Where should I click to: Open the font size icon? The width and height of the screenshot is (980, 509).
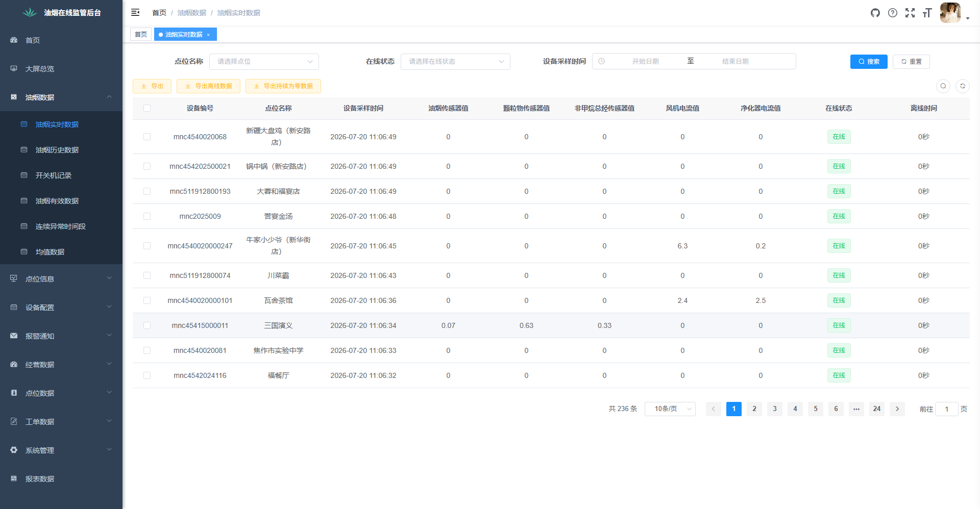click(927, 13)
